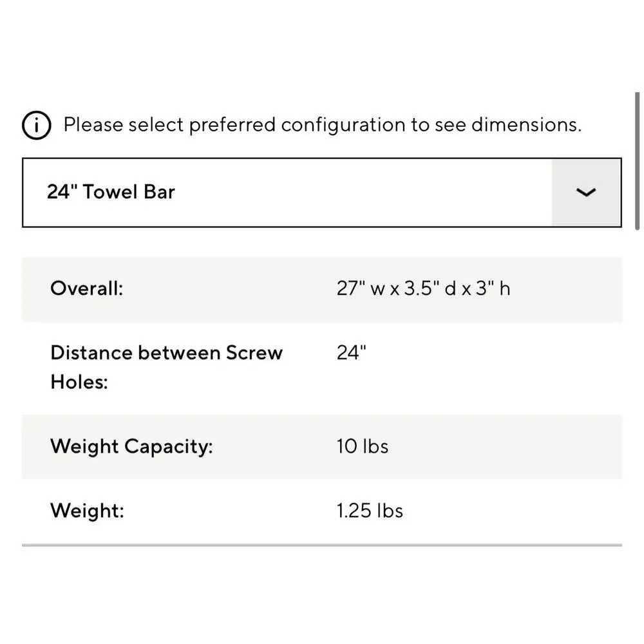Click the Distance between Screw Holes label
This screenshot has width=644, height=644.
click(166, 367)
